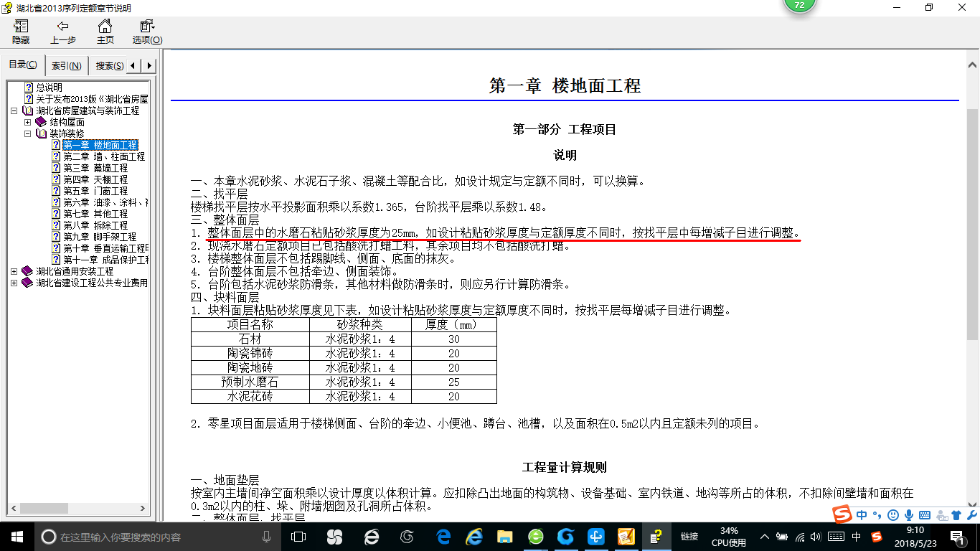The height and width of the screenshot is (551, 980).
Task: Click the taskbar search box
Action: pos(158,537)
